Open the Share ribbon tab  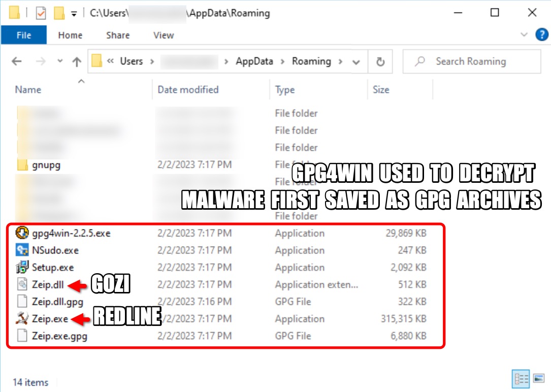click(118, 35)
